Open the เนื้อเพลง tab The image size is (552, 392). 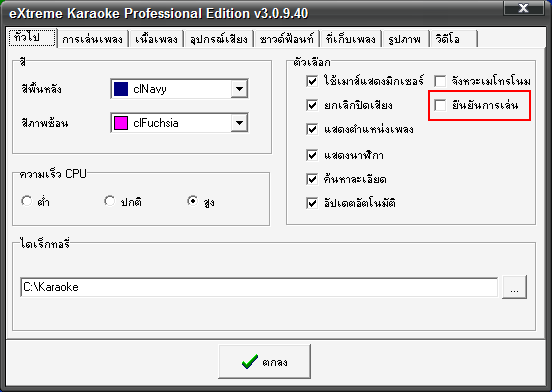point(156,39)
